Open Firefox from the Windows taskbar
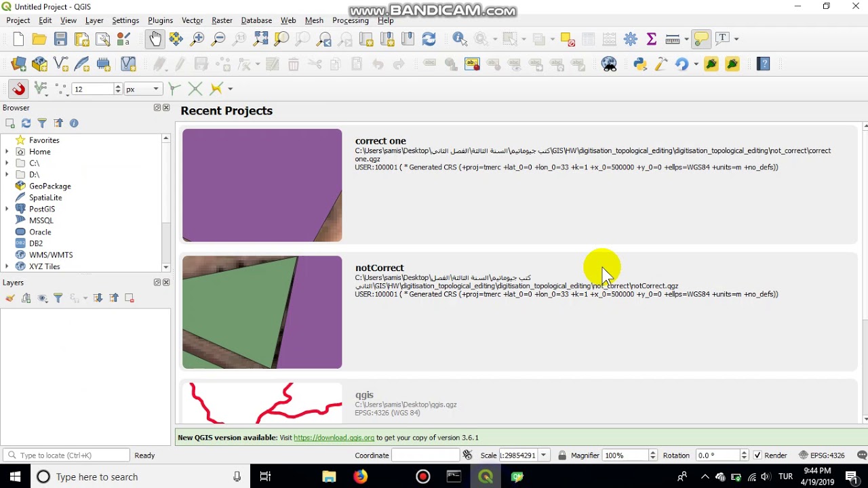The height and width of the screenshot is (488, 868). pos(360,477)
